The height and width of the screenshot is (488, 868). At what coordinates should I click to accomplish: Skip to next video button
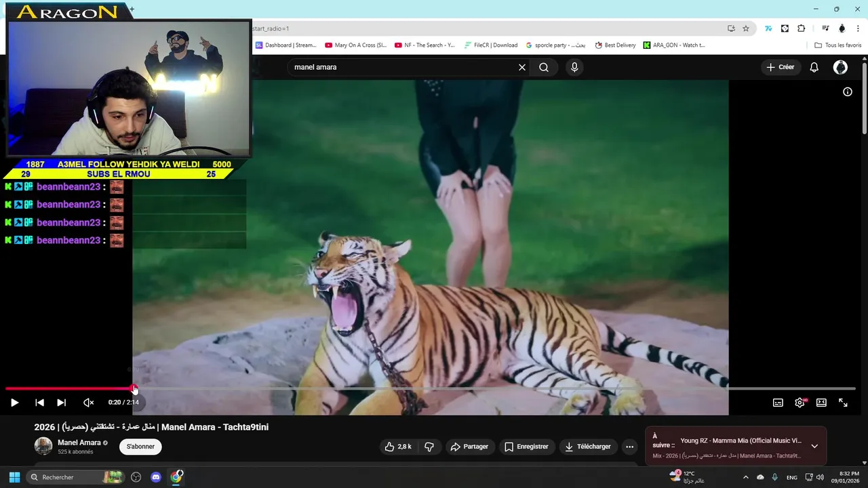61,403
